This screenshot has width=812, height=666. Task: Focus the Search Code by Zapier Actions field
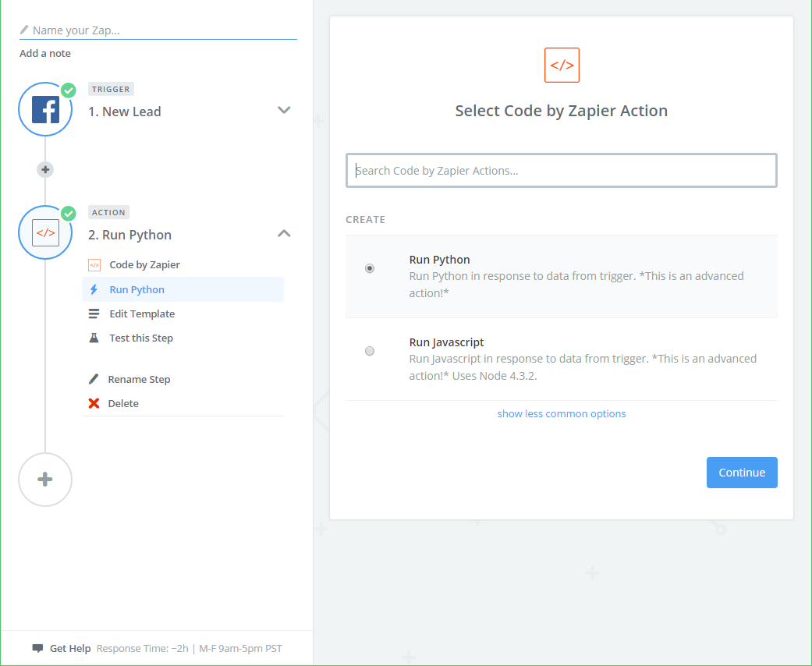coord(562,170)
